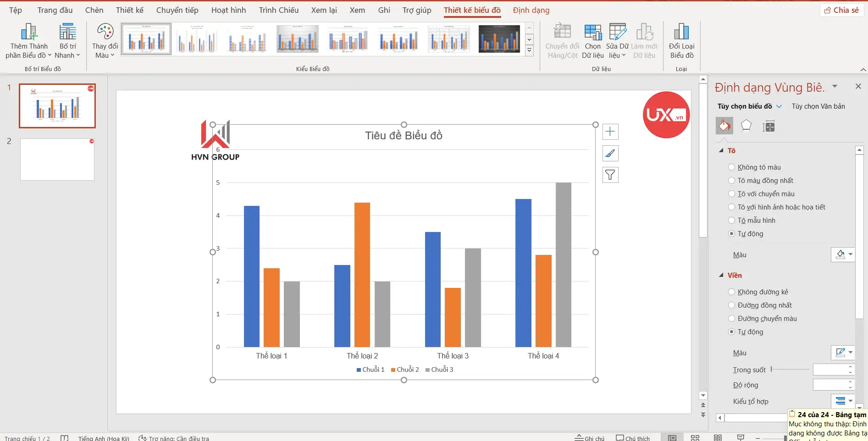Select the Không tô màu radio button
Screen dimensions: 868x441
point(732,167)
